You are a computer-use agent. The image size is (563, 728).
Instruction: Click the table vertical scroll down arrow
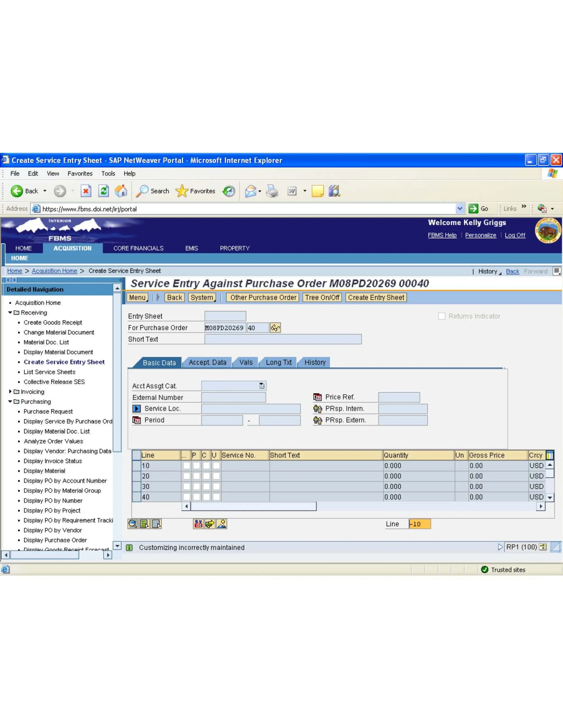[x=550, y=497]
